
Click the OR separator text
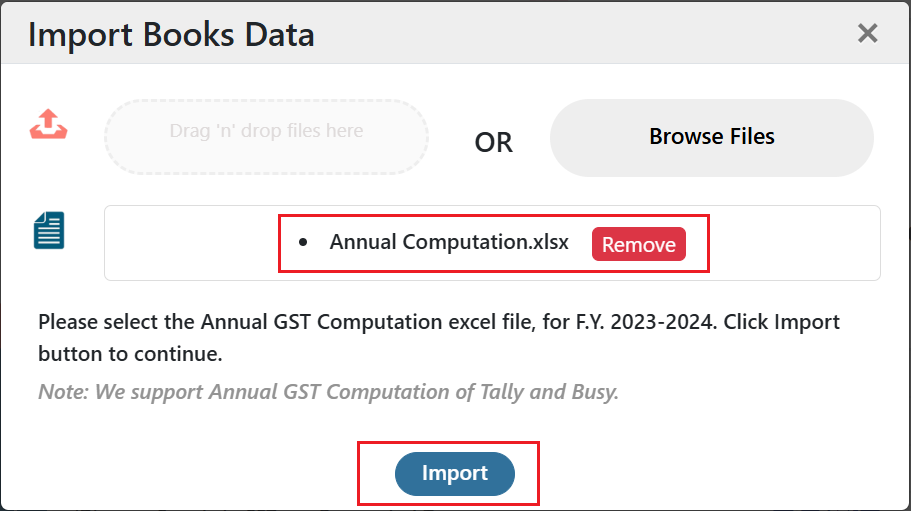coord(493,142)
